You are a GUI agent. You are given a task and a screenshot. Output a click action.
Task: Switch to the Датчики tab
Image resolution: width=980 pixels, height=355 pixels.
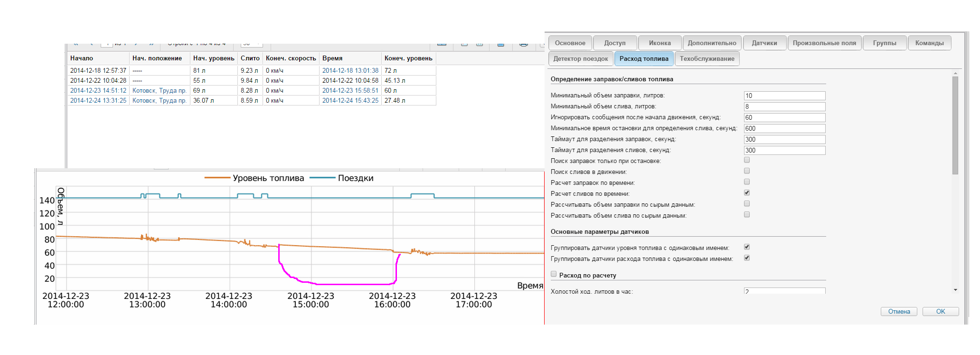click(x=764, y=43)
